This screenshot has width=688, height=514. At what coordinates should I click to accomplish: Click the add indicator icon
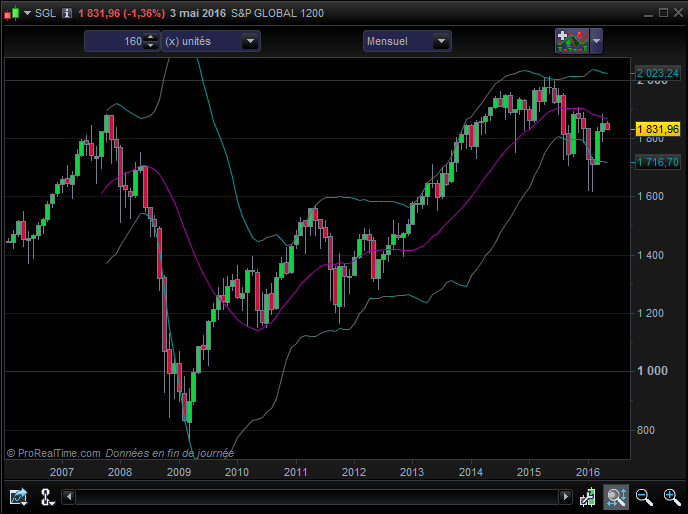572,41
